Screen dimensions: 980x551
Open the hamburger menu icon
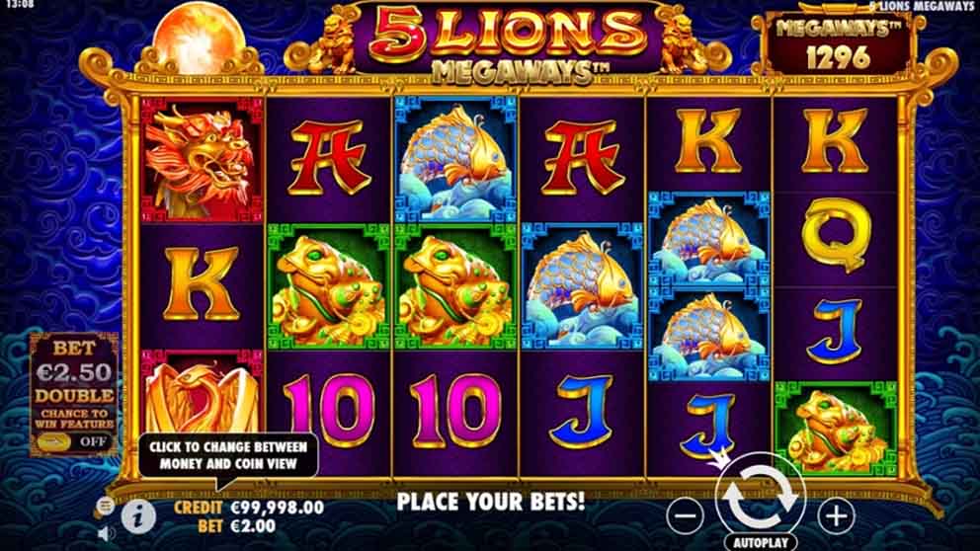tap(105, 506)
